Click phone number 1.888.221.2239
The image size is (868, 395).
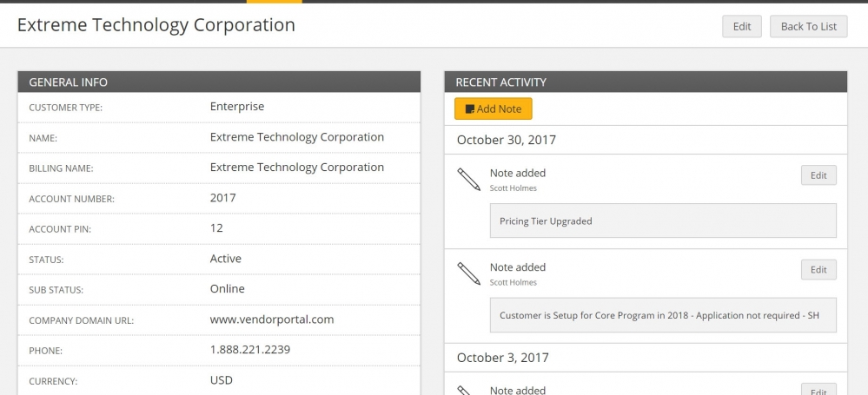point(249,350)
